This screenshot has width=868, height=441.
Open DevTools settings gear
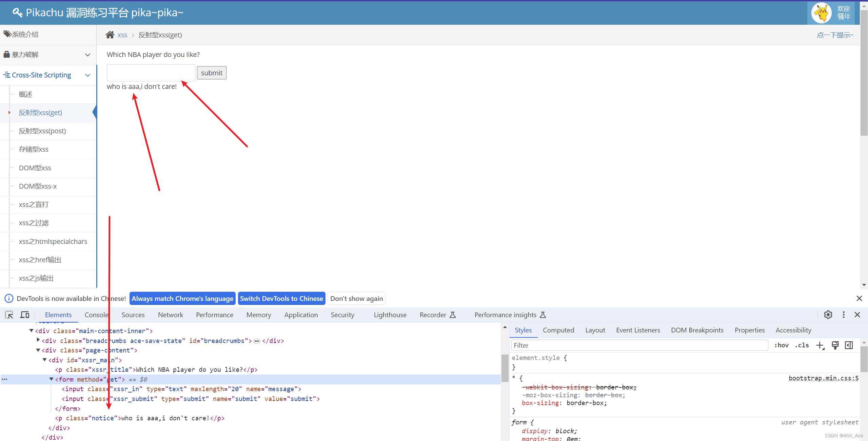coord(828,315)
